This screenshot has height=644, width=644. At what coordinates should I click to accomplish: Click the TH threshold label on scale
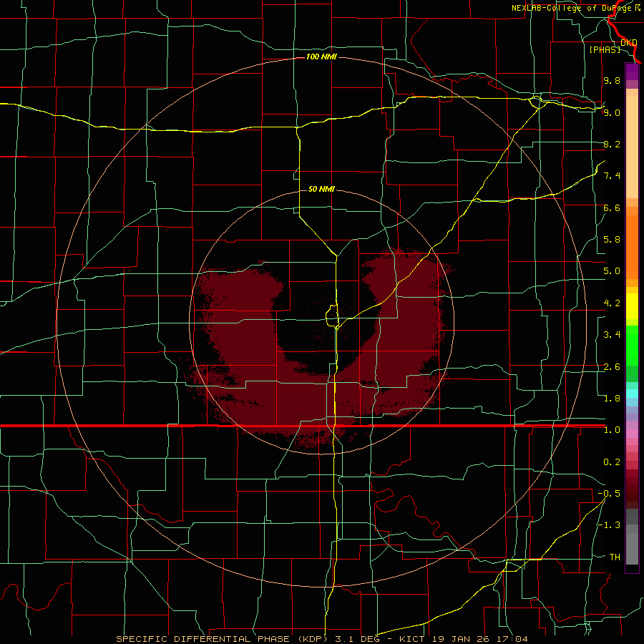615,557
